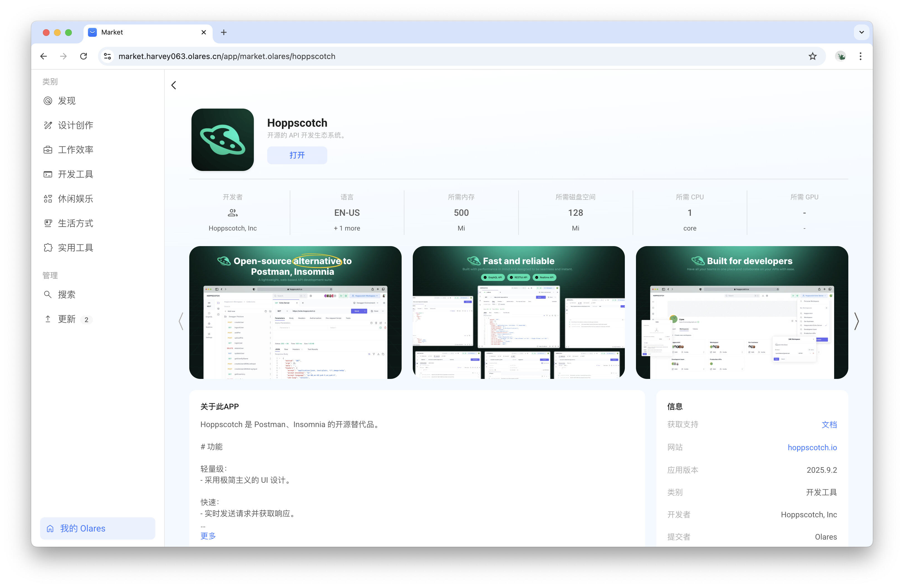Screen dimensions: 904x588
Task: View the Fast and reliable screenshot
Action: (518, 312)
